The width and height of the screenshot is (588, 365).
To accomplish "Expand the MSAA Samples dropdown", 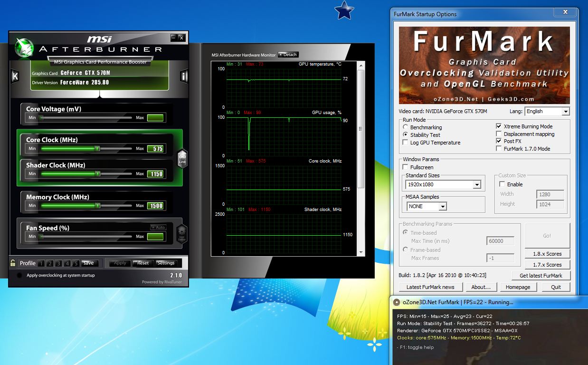I will [427, 206].
